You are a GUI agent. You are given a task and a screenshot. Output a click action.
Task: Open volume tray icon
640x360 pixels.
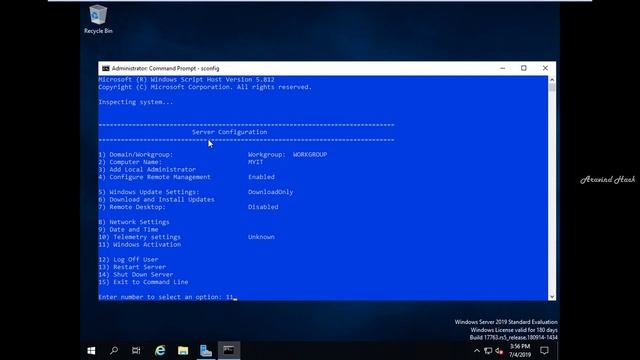499,351
